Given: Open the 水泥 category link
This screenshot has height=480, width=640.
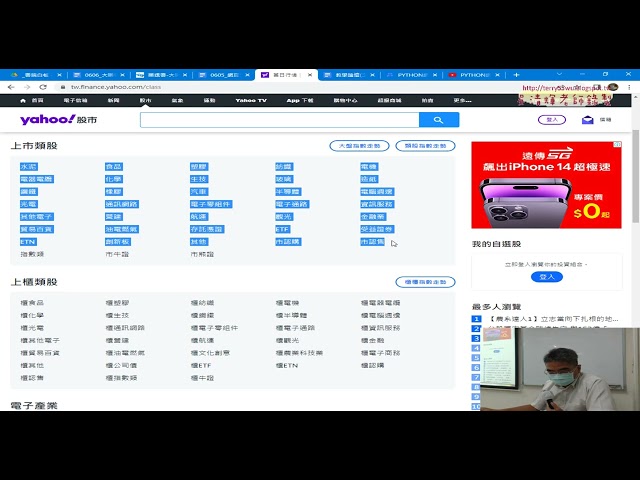Looking at the screenshot, I should pos(29,167).
